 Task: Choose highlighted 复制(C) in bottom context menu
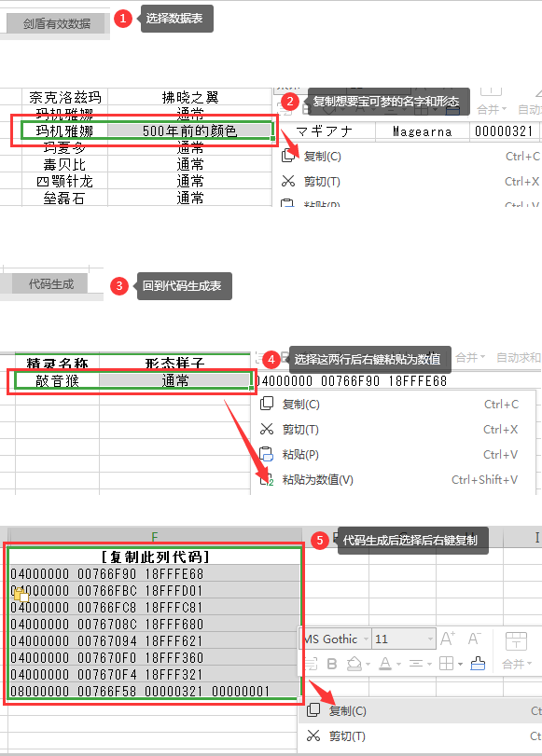pyautogui.click(x=420, y=710)
